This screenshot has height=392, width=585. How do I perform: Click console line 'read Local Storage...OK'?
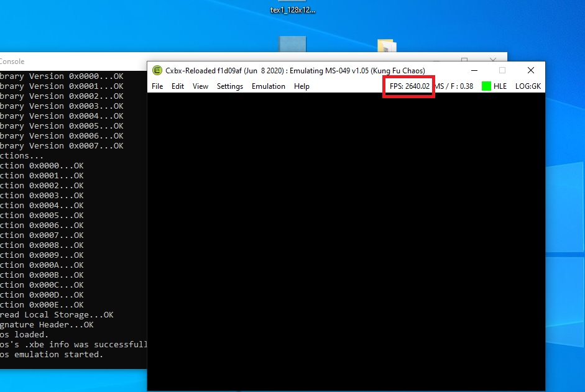pos(57,315)
